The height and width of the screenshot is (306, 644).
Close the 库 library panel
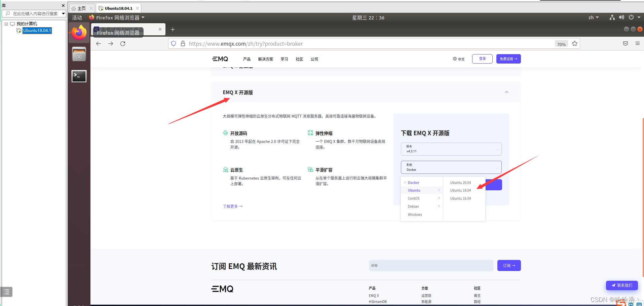click(63, 6)
